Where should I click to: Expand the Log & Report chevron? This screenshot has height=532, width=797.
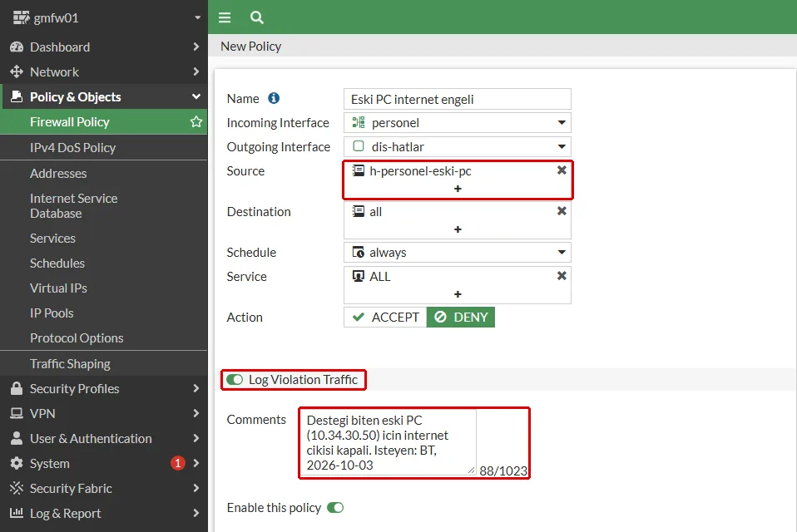[x=196, y=513]
